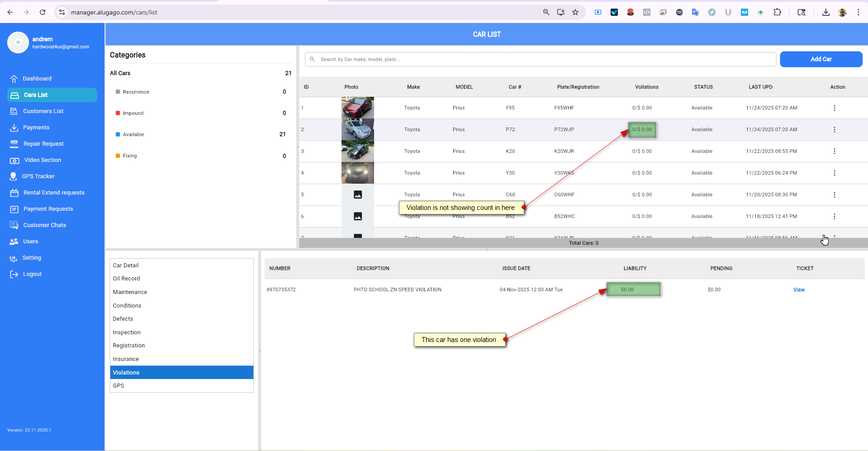Viewport: 868px width, 451px height.
Task: Open the GPS Tracker sidebar icon
Action: click(x=14, y=176)
